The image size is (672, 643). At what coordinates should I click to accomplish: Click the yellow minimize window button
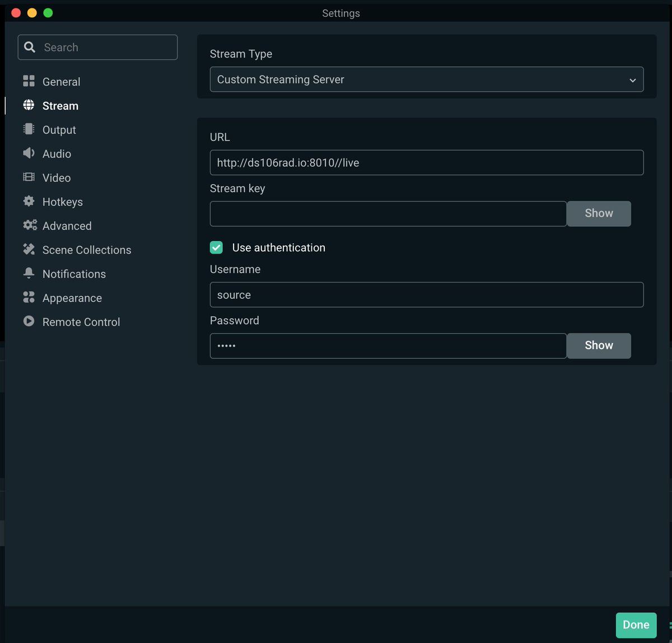[x=32, y=13]
